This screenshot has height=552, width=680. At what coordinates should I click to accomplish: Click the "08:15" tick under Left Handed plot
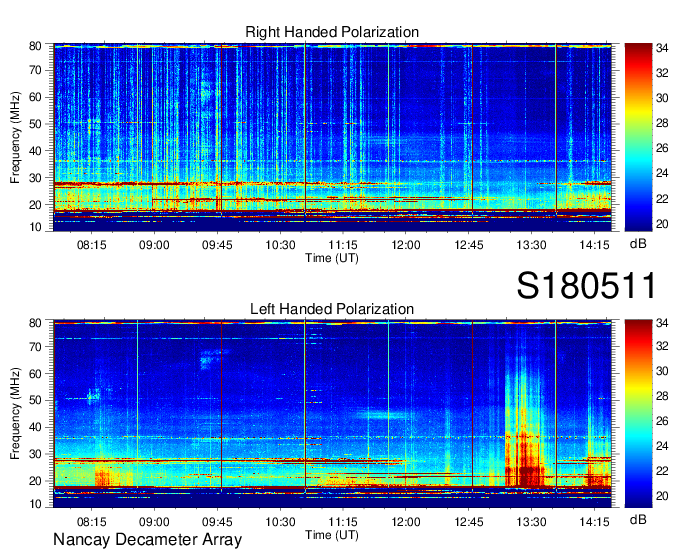click(x=92, y=522)
